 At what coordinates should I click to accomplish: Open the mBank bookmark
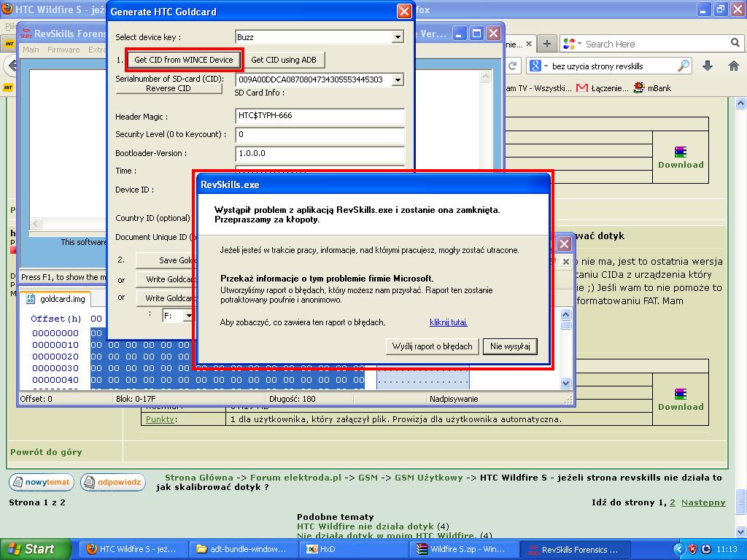click(x=652, y=88)
